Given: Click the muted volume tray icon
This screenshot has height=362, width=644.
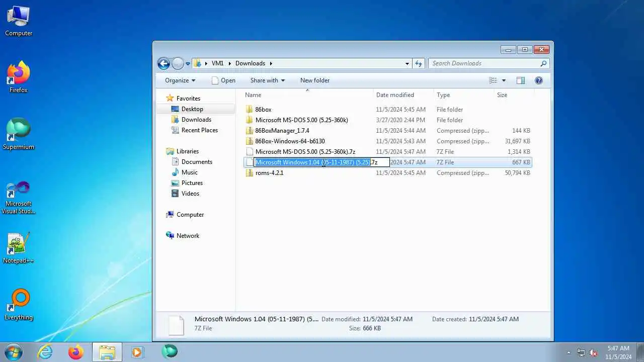Looking at the screenshot, I should pyautogui.click(x=593, y=352).
